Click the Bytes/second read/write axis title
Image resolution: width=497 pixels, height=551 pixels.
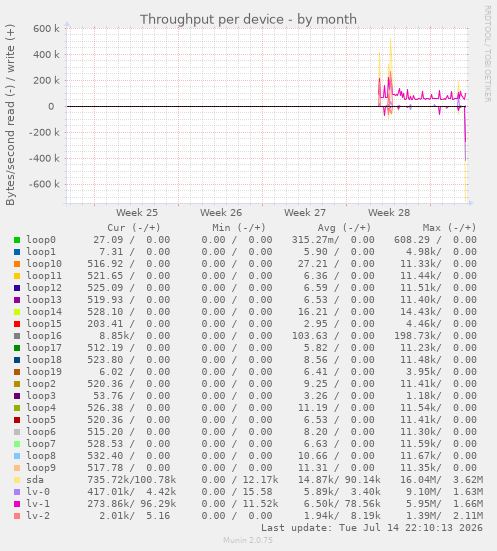[x=10, y=115]
